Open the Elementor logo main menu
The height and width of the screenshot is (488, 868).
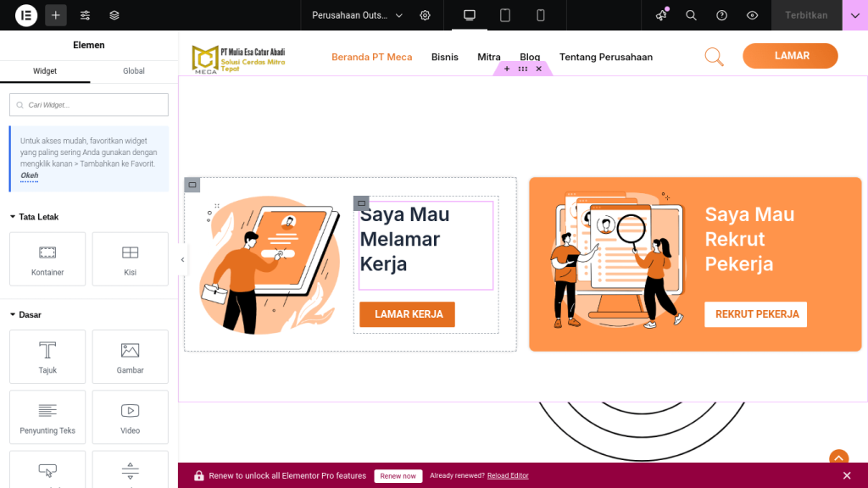click(26, 15)
